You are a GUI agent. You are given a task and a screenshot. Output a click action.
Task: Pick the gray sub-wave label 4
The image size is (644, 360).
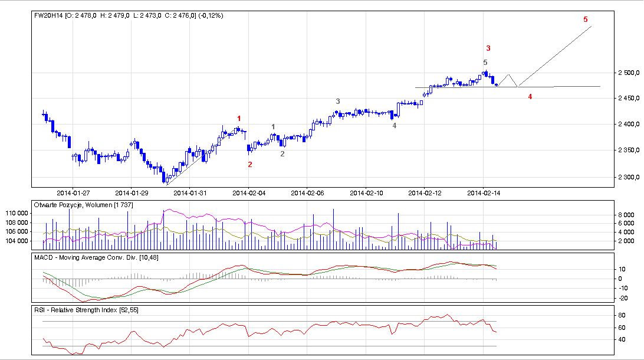click(x=395, y=125)
